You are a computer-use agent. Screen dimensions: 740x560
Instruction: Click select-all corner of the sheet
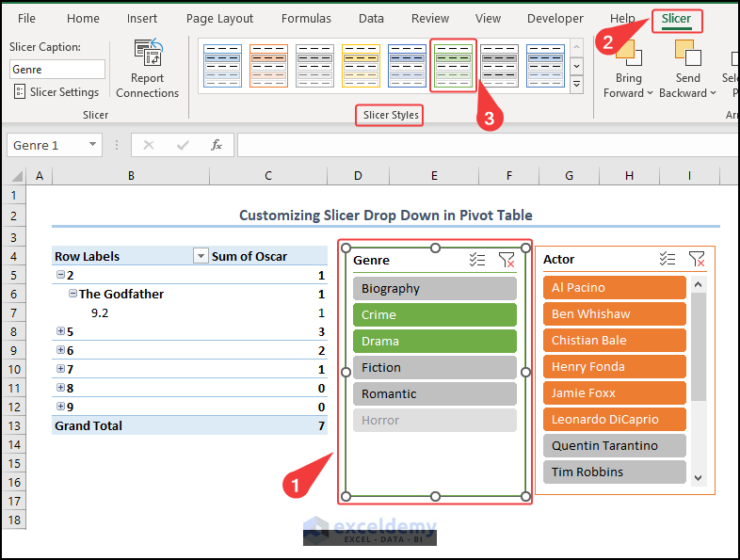[17, 176]
